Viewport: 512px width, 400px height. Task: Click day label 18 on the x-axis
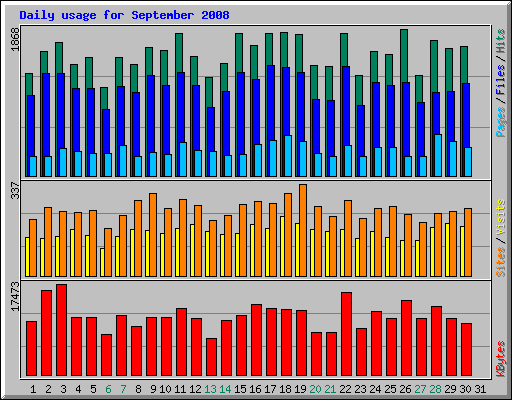285,389
